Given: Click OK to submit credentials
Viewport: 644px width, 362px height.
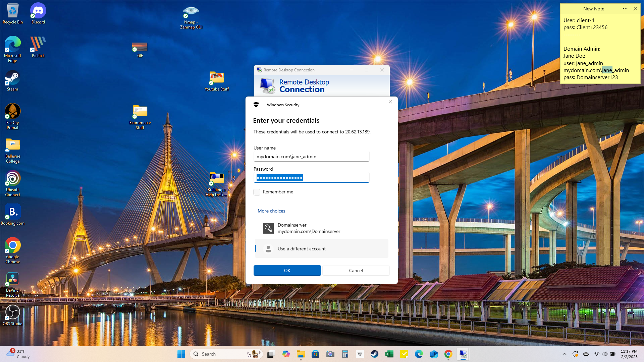Looking at the screenshot, I should coord(287,270).
